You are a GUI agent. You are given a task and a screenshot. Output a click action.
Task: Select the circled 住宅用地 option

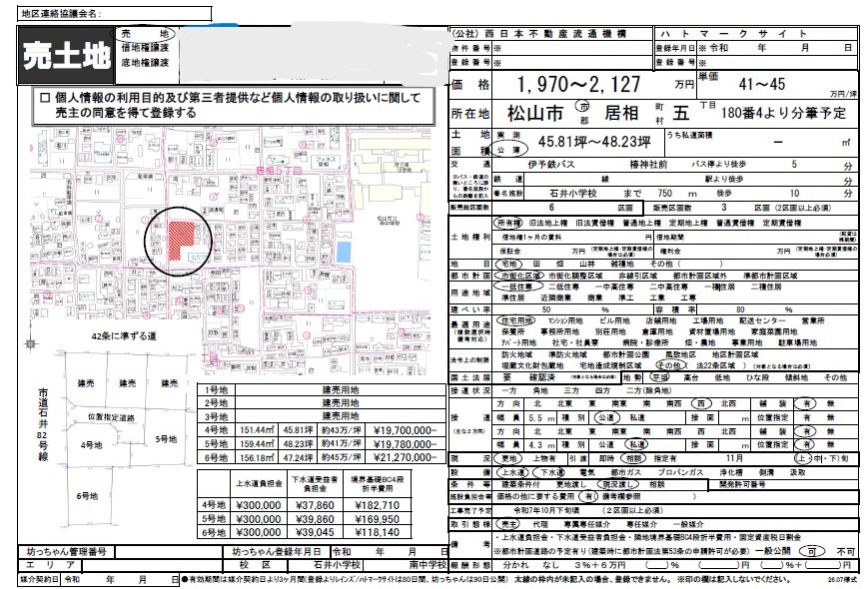tap(515, 320)
